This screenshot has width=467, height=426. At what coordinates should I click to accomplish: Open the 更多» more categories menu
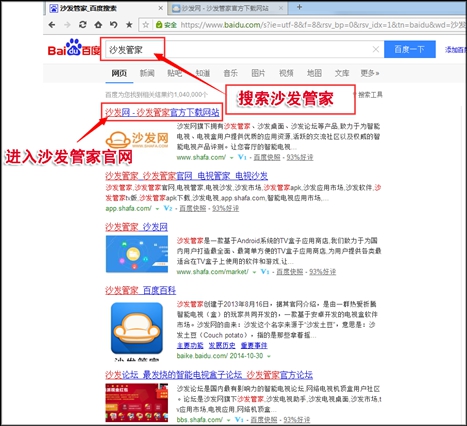pos(370,73)
